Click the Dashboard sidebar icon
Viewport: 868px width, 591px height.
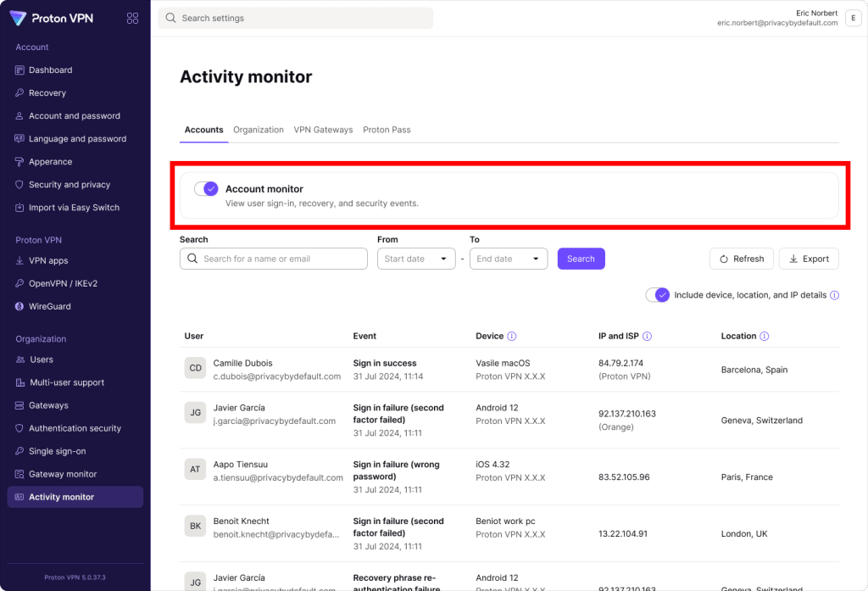point(19,70)
